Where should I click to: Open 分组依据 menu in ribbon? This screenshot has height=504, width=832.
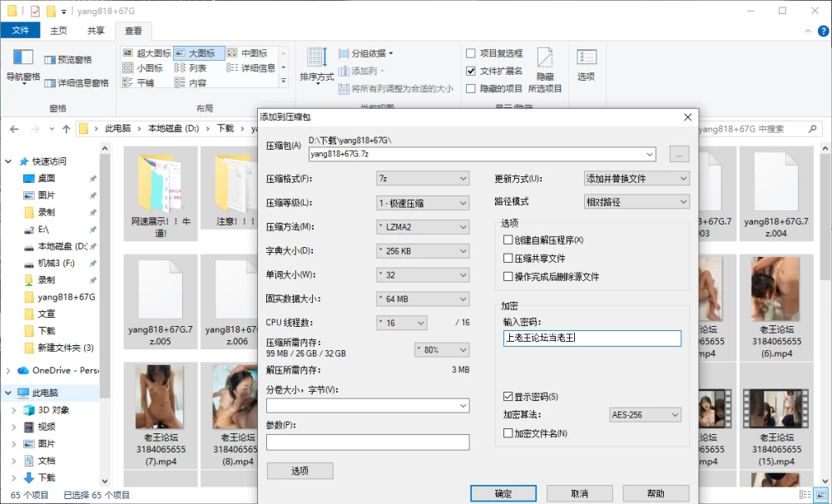pyautogui.click(x=365, y=53)
